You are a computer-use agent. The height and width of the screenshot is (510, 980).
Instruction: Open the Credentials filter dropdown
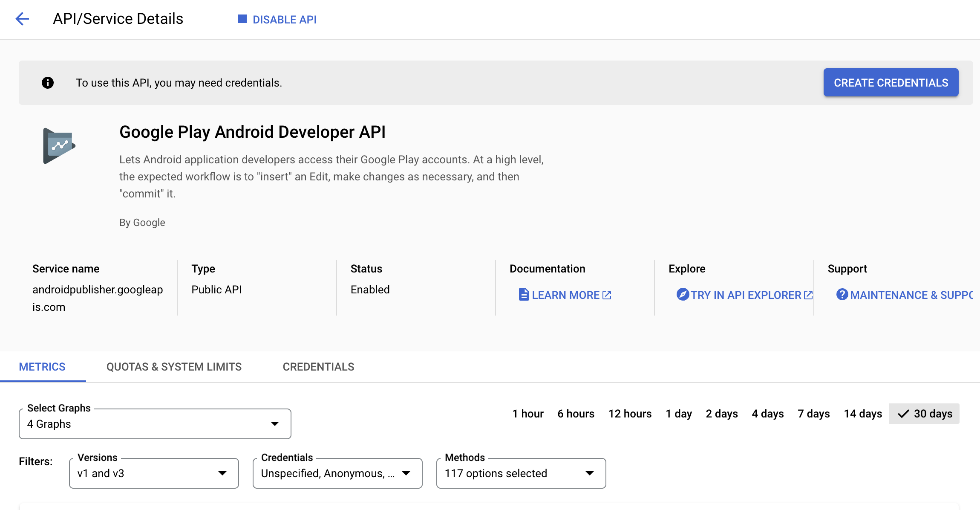[337, 473]
